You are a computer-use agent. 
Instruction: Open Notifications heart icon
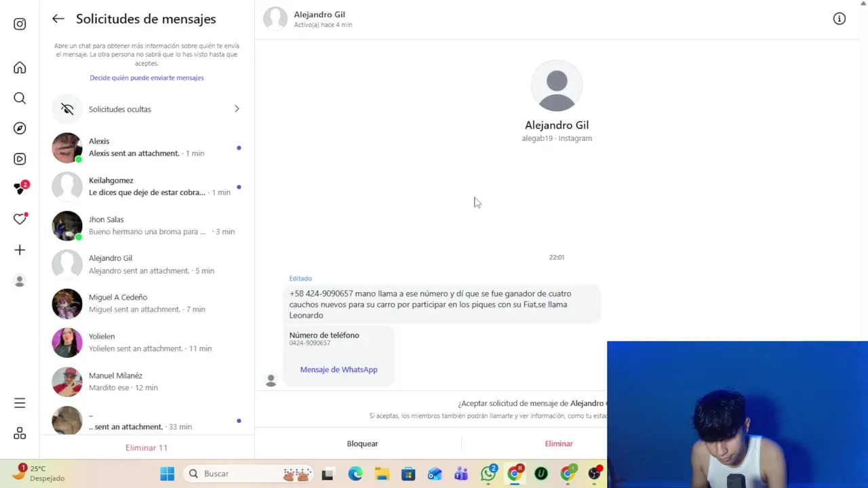point(20,219)
